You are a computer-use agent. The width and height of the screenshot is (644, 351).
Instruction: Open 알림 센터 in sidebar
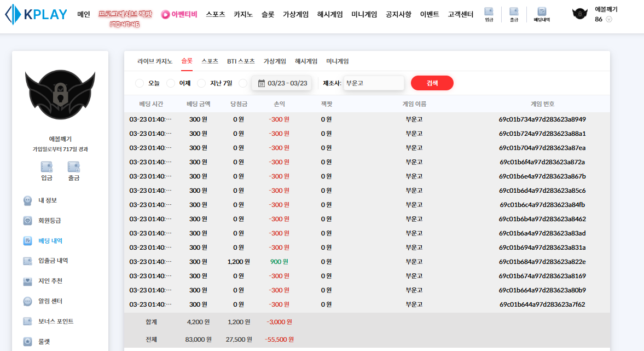50,301
